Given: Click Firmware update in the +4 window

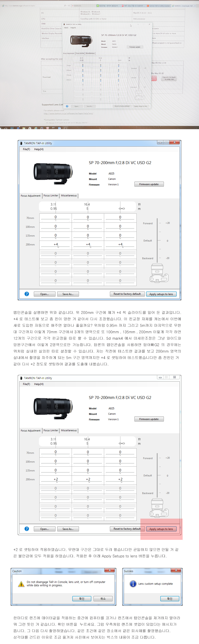Looking at the screenshot, I should 149,184.
